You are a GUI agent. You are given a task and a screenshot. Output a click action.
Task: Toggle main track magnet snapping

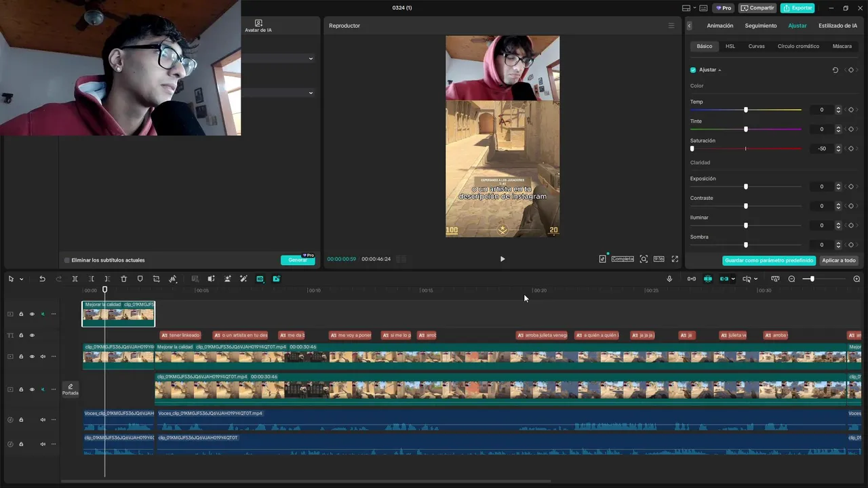707,279
